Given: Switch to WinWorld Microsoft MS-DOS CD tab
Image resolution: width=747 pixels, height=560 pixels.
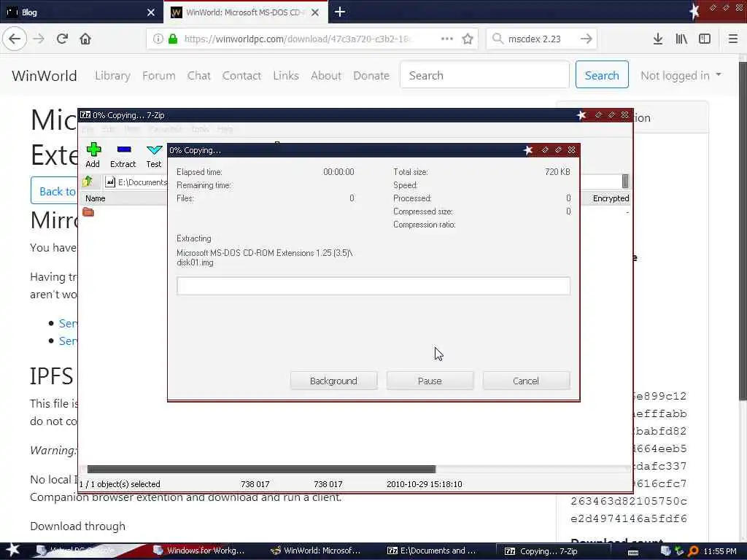Looking at the screenshot, I should click(246, 12).
